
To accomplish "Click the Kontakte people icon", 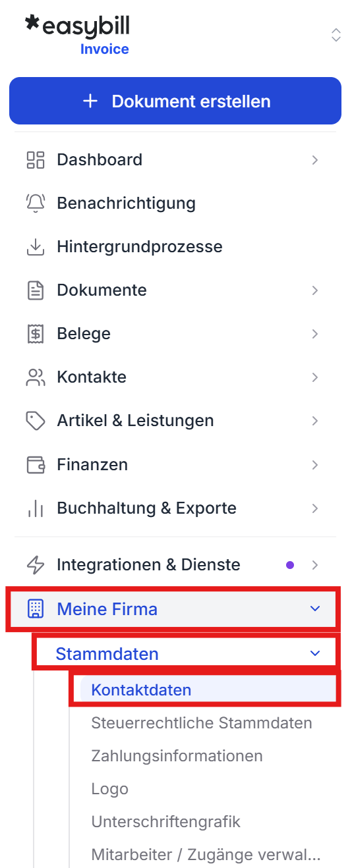I will point(35,377).
